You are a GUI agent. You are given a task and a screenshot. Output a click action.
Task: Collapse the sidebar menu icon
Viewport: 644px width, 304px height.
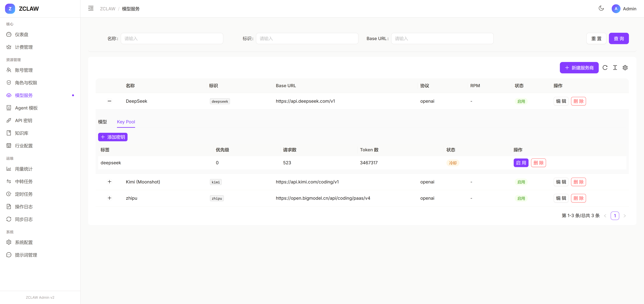[91, 9]
